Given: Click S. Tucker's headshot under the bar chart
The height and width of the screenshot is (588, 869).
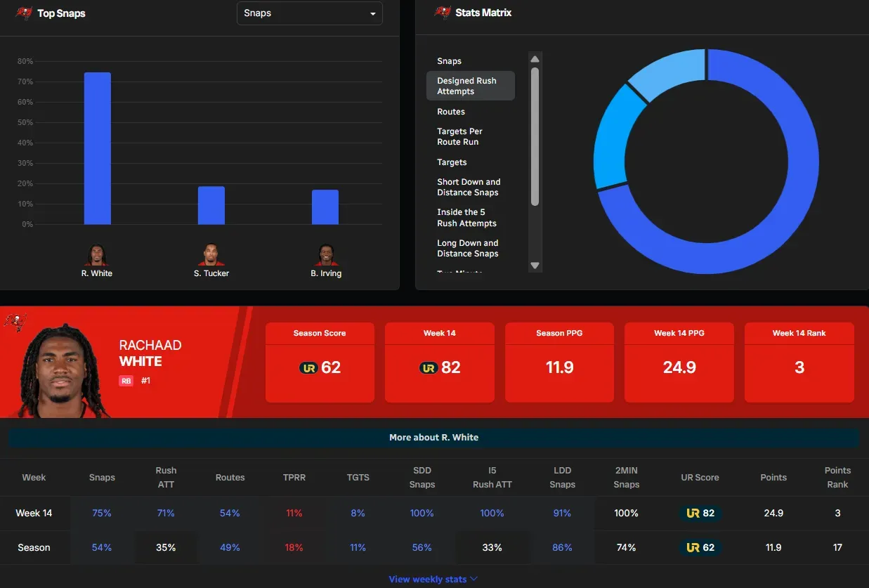Looking at the screenshot, I should 211,255.
